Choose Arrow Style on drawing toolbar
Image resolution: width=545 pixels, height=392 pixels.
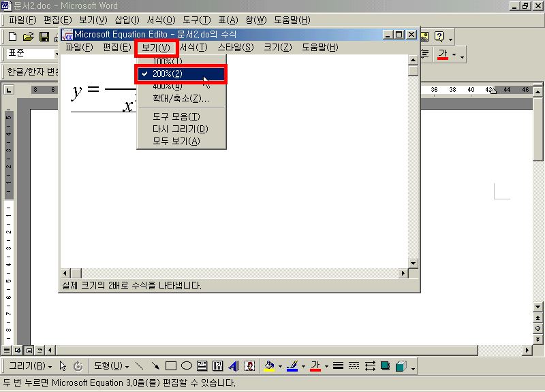370,366
